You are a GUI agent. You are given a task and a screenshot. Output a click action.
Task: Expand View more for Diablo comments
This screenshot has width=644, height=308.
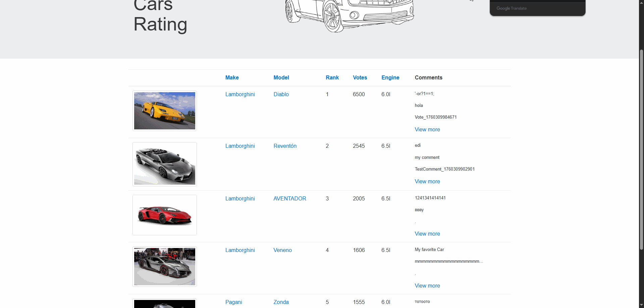pos(427,129)
